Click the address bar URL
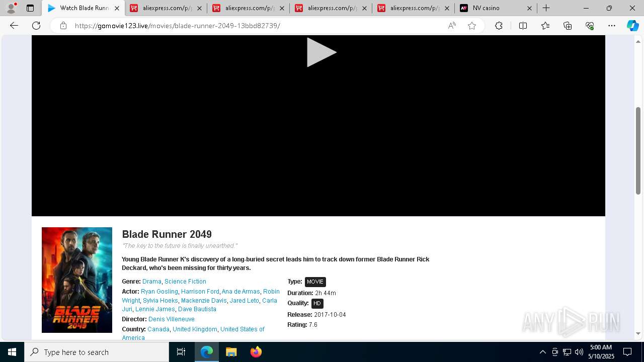The width and height of the screenshot is (644, 362). pos(177,26)
